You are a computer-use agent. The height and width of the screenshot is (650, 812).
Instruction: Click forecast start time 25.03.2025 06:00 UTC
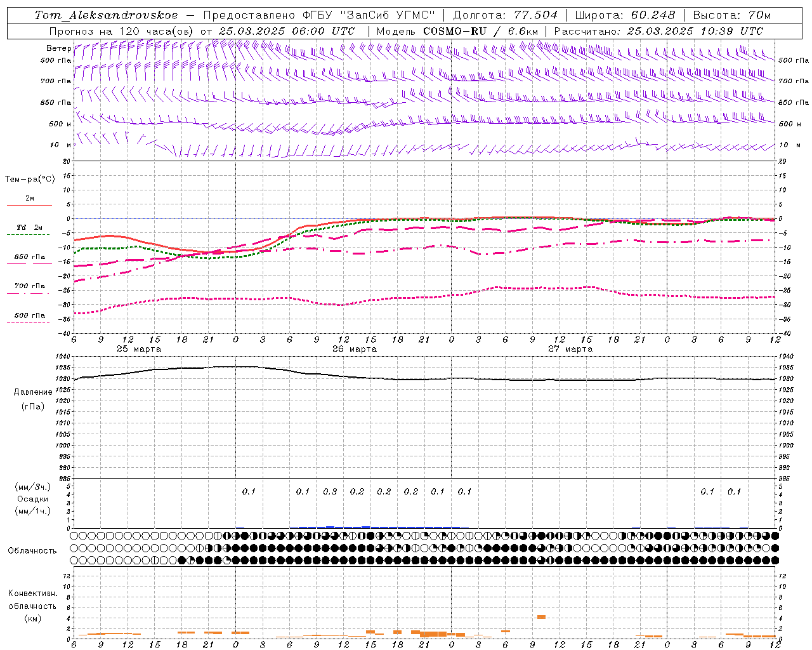(286, 31)
